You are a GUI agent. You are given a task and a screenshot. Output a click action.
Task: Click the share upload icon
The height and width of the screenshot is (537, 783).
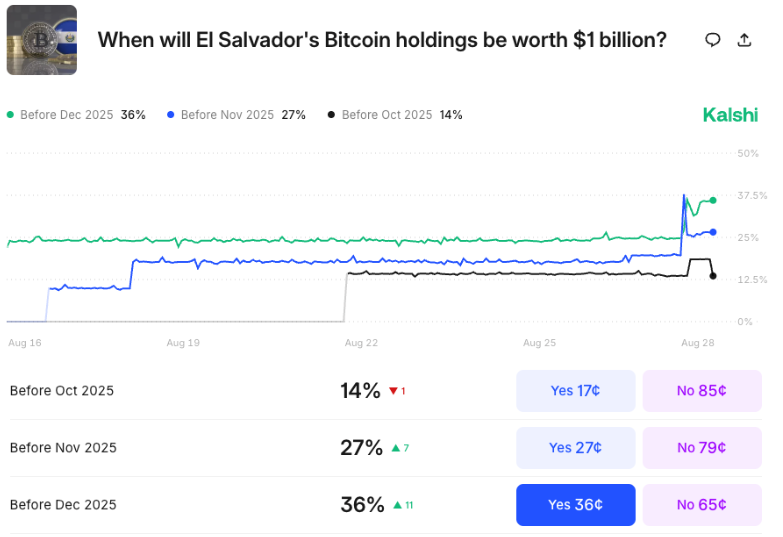pos(744,40)
